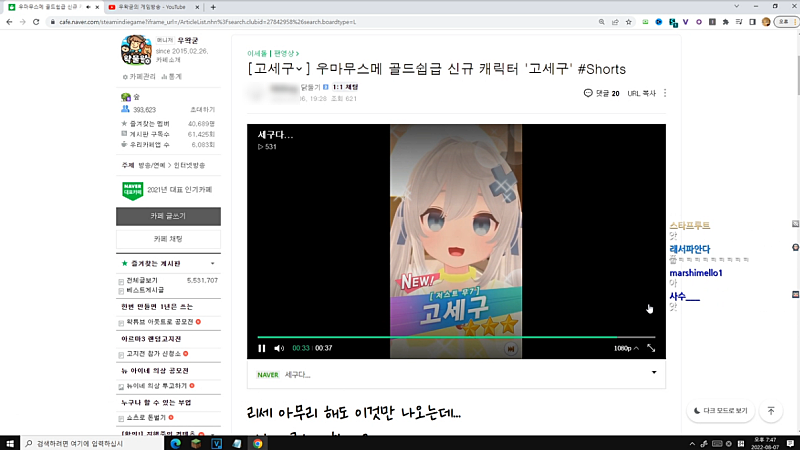Viewport: 800px width, 450px height.
Task: Click chat username 스타프루트
Action: pos(690,225)
